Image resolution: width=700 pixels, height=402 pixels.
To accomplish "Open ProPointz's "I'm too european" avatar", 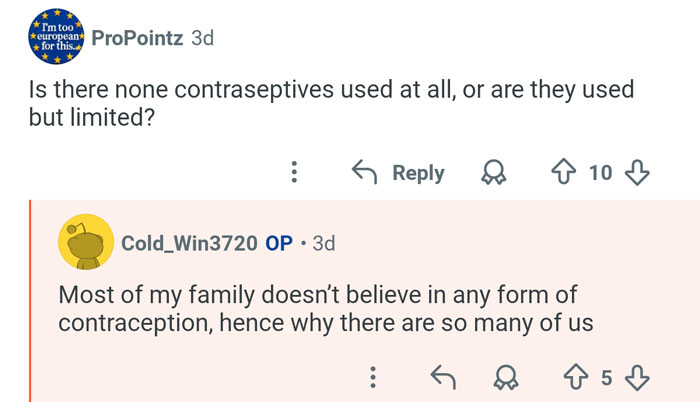I will [x=52, y=39].
